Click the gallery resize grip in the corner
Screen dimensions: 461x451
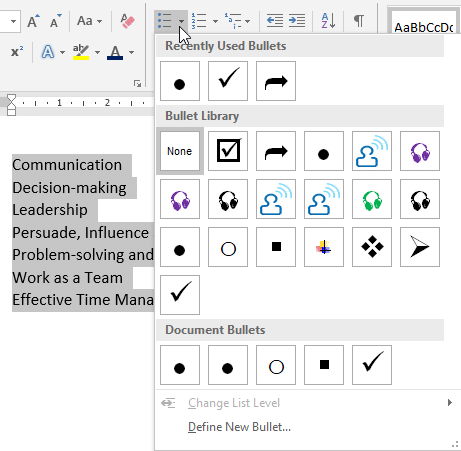(x=455, y=444)
